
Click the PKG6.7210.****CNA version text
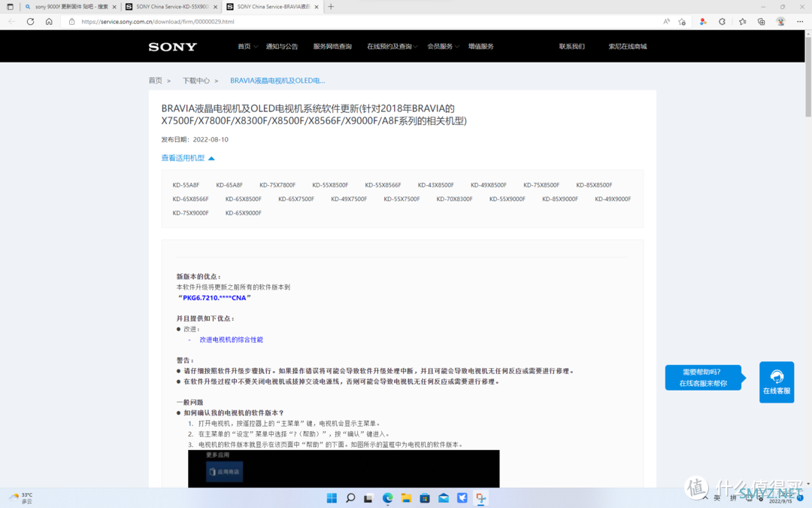coord(214,298)
